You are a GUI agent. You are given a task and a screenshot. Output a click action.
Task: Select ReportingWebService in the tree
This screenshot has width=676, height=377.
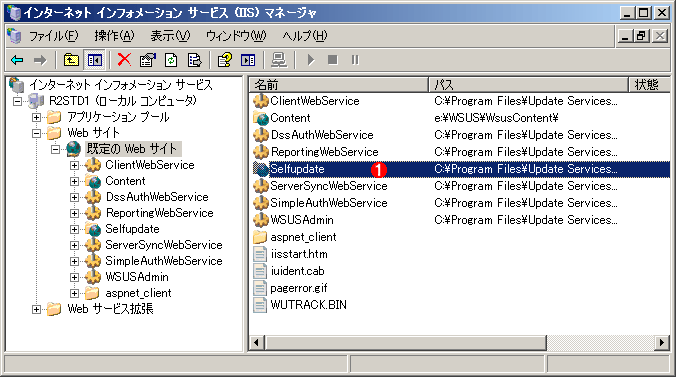click(x=160, y=213)
